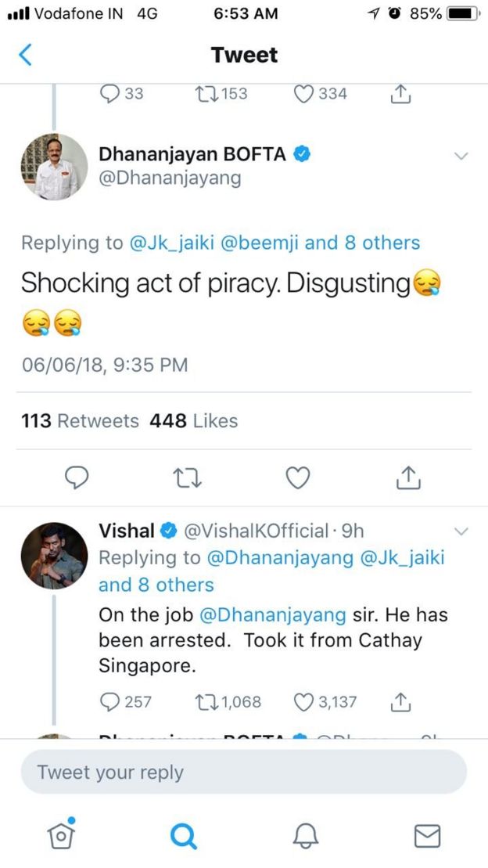Tap the retweet icon showing 1,068 on Vishal's reply
The image size is (488, 868).
coord(205,702)
